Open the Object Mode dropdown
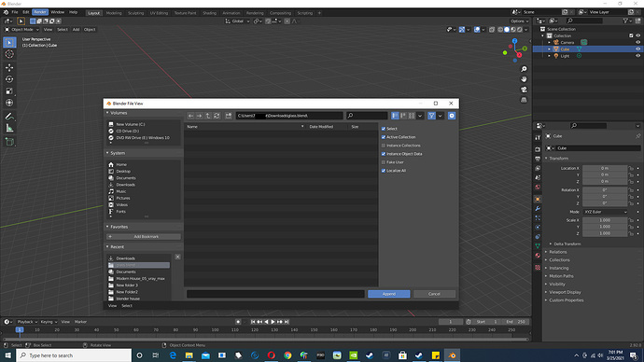 pos(21,30)
